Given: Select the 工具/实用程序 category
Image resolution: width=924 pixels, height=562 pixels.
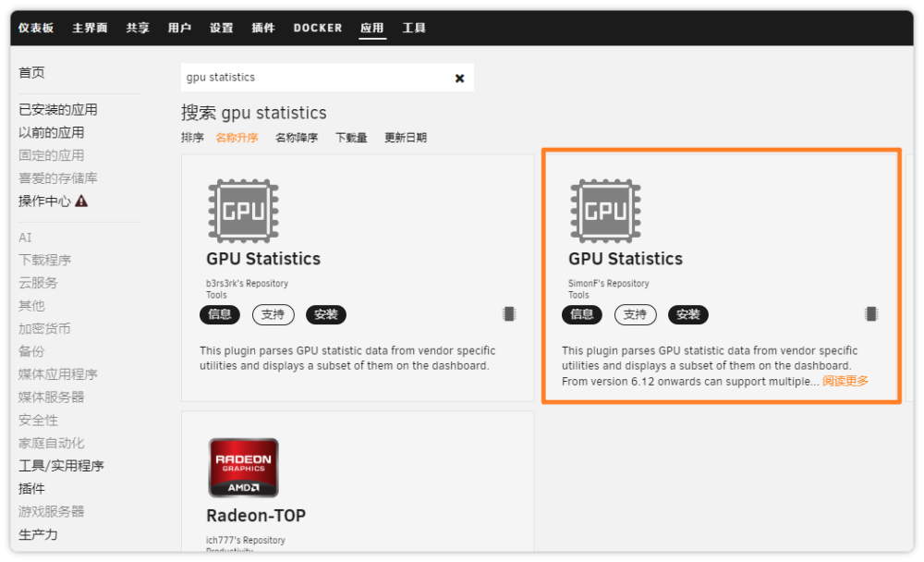Looking at the screenshot, I should pyautogui.click(x=61, y=466).
